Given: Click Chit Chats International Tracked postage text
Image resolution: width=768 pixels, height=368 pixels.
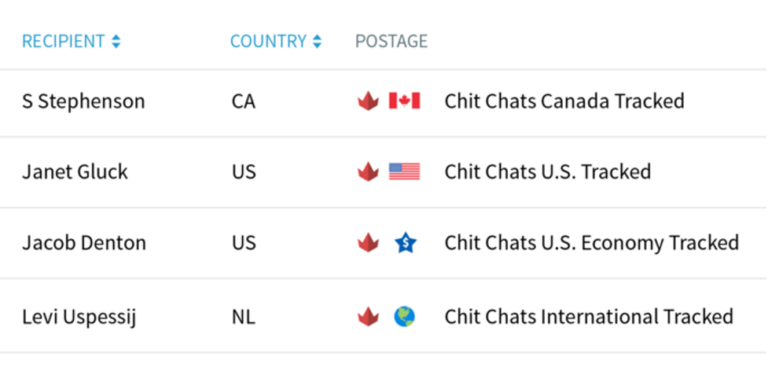Looking at the screenshot, I should click(x=589, y=317).
